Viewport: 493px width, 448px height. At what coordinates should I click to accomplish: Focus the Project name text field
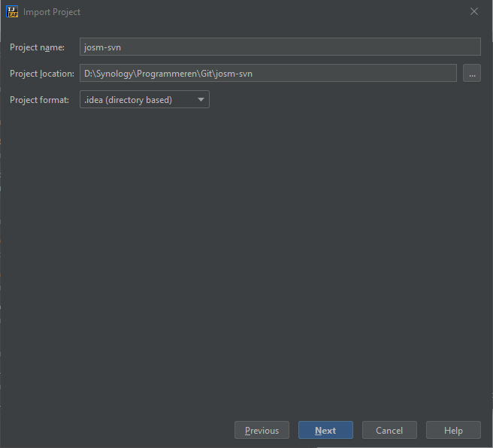[x=280, y=47]
